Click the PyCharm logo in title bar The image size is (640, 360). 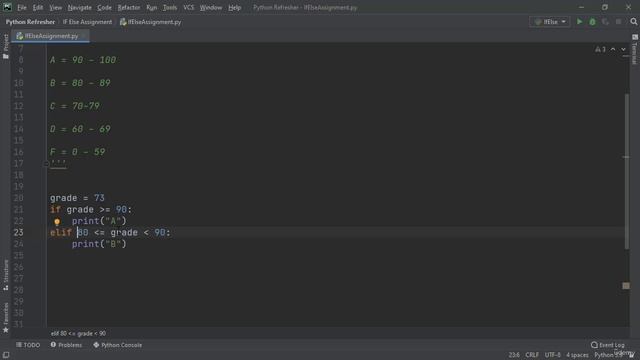tap(7, 7)
